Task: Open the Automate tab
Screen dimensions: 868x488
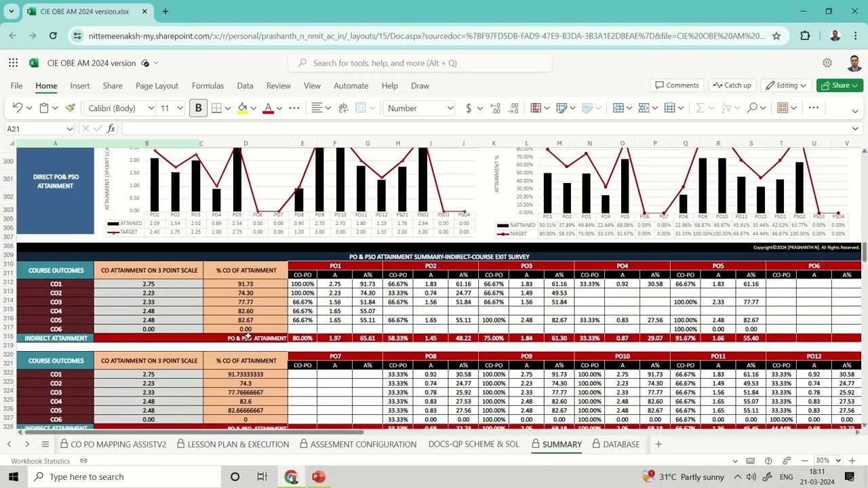Action: tap(351, 85)
